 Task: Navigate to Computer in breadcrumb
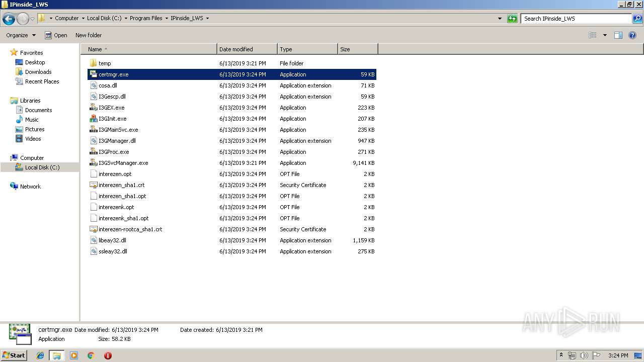67,18
